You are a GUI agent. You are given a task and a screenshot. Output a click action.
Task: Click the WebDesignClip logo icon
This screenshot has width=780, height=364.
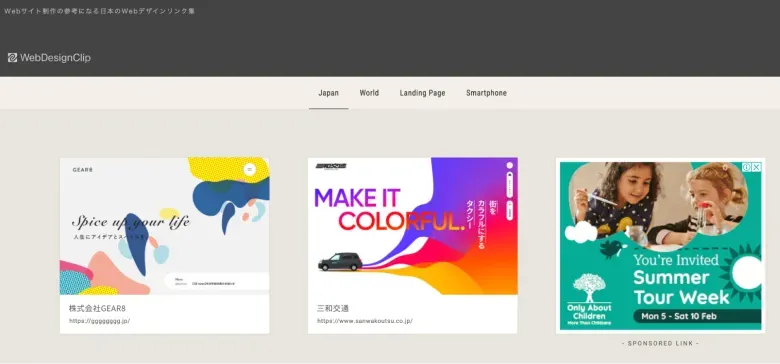coord(12,58)
